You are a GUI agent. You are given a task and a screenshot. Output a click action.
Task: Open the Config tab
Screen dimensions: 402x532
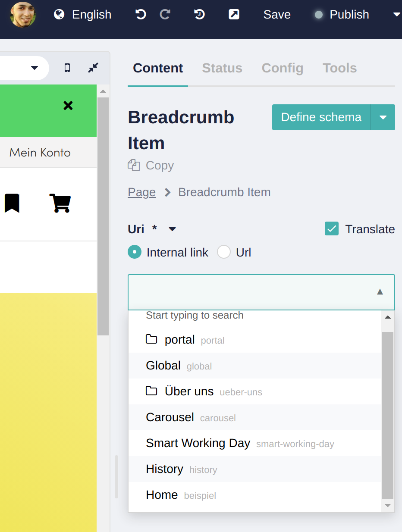coord(283,68)
